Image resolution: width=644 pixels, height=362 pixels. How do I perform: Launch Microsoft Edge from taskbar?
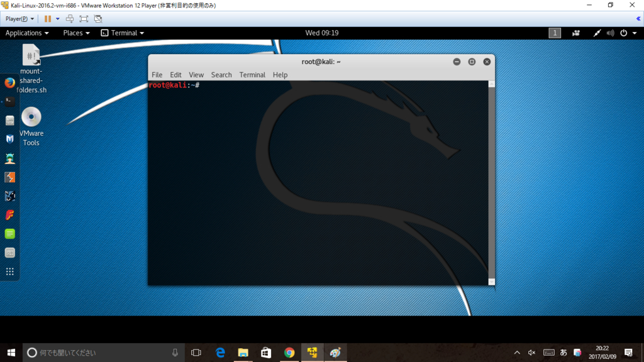coord(220,353)
